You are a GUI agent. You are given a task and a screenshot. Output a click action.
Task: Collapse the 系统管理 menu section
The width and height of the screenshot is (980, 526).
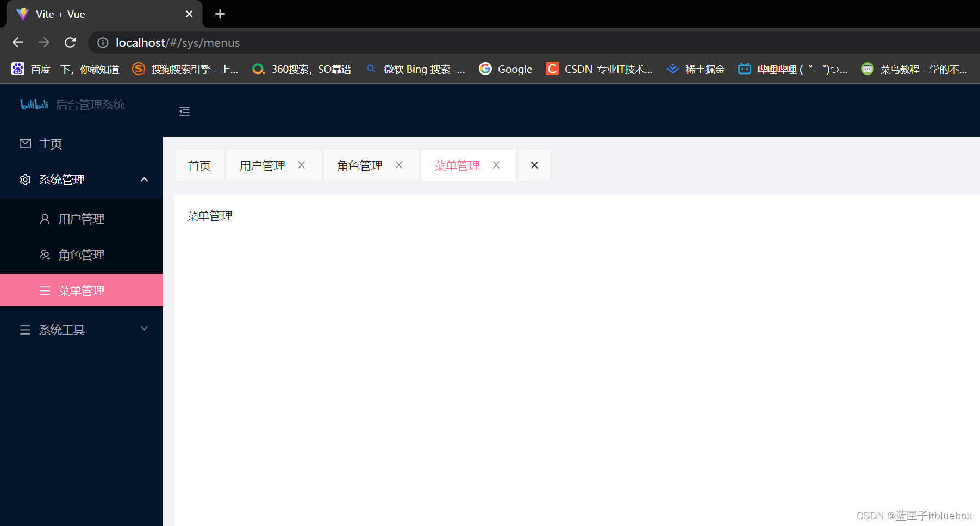(x=144, y=180)
